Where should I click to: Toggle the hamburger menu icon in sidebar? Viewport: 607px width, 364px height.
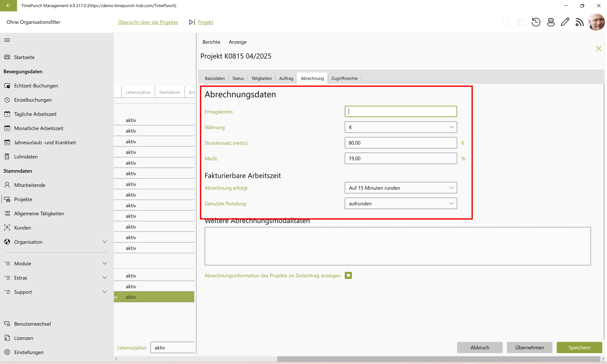tap(7, 40)
